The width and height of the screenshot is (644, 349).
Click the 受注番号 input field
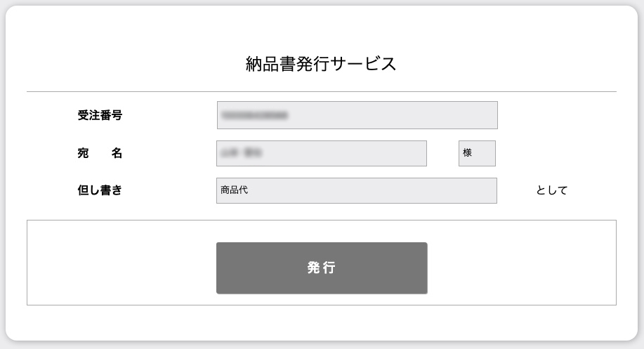point(357,115)
